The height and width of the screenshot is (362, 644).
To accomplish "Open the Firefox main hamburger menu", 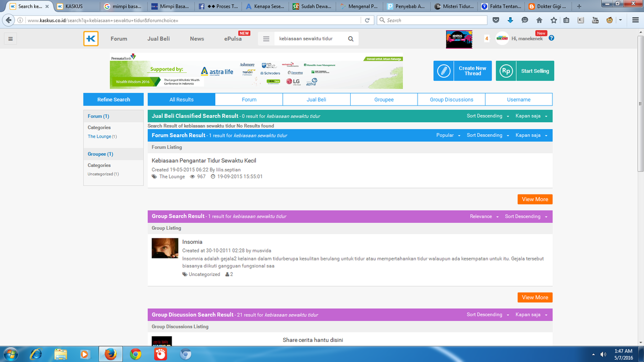I will [x=634, y=20].
